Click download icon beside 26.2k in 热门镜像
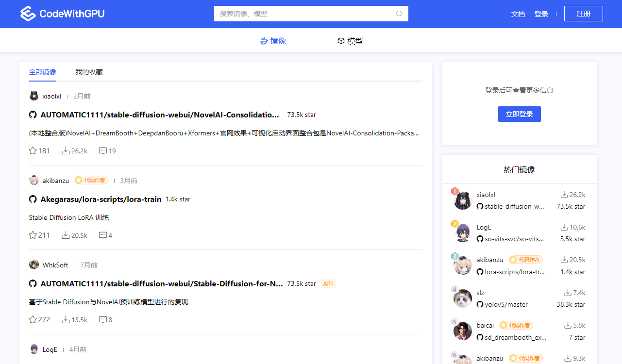This screenshot has width=622, height=364. (x=564, y=195)
